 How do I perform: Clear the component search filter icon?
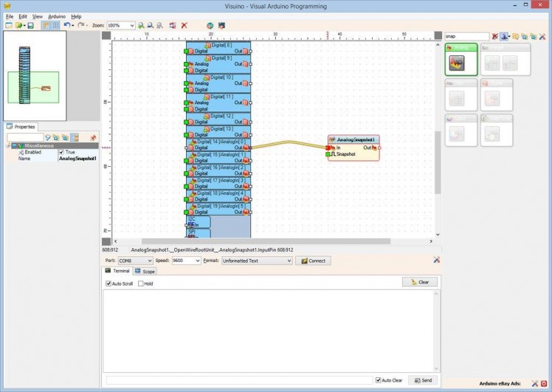click(494, 36)
